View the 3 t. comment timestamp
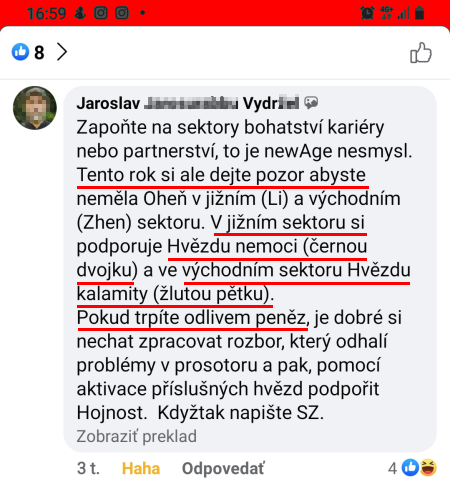The width and height of the screenshot is (450, 490). (x=88, y=468)
